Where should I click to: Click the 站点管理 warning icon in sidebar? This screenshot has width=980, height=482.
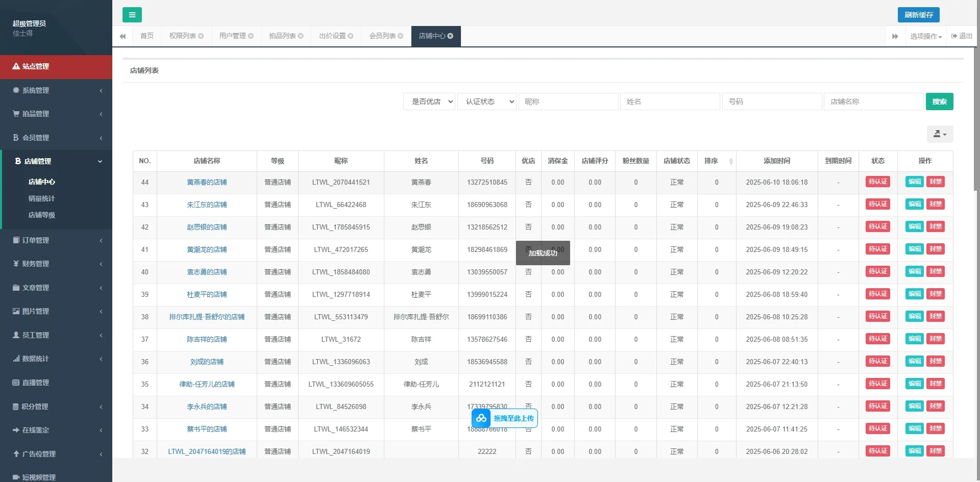15,66
